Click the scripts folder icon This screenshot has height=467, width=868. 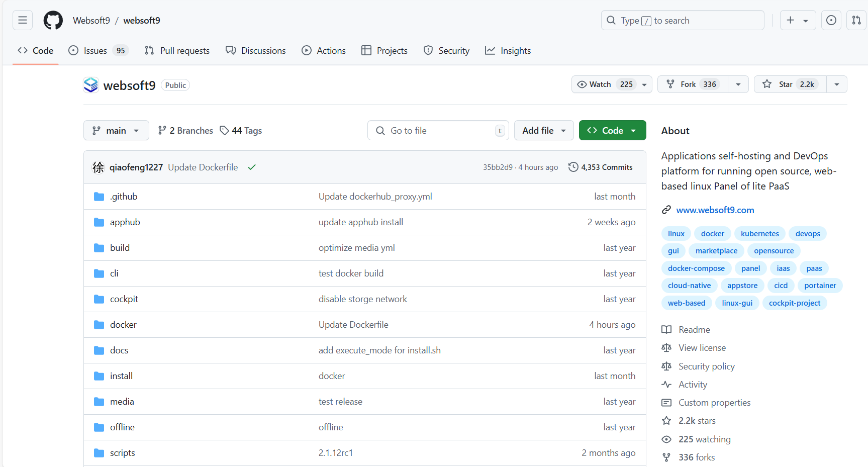pyautogui.click(x=99, y=453)
